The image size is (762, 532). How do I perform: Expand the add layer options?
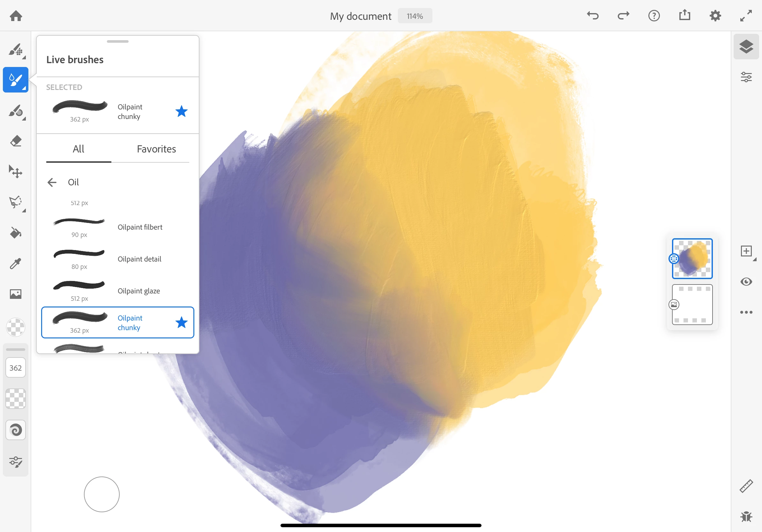pos(747,251)
